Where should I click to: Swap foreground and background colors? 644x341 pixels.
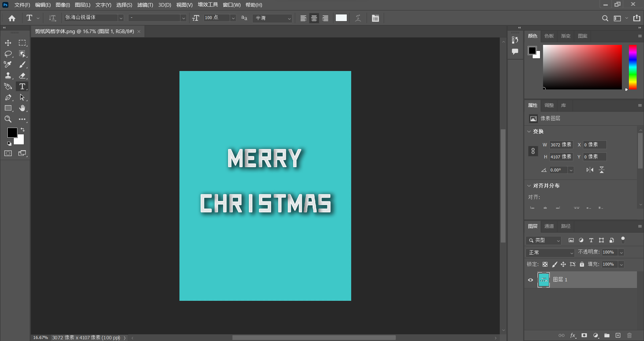23,130
